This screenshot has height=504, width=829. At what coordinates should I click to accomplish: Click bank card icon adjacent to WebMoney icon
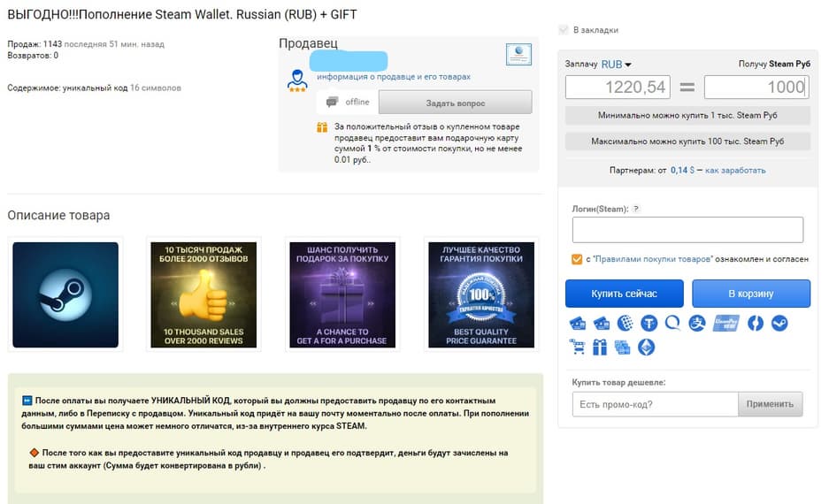[x=601, y=323]
